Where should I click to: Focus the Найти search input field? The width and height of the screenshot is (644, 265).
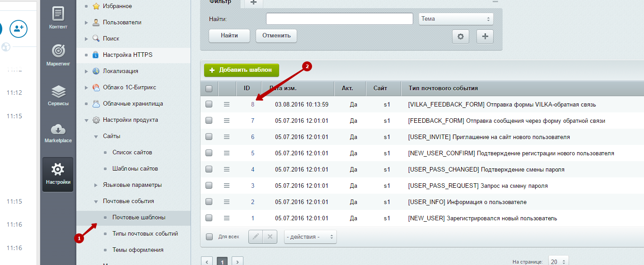tap(340, 19)
